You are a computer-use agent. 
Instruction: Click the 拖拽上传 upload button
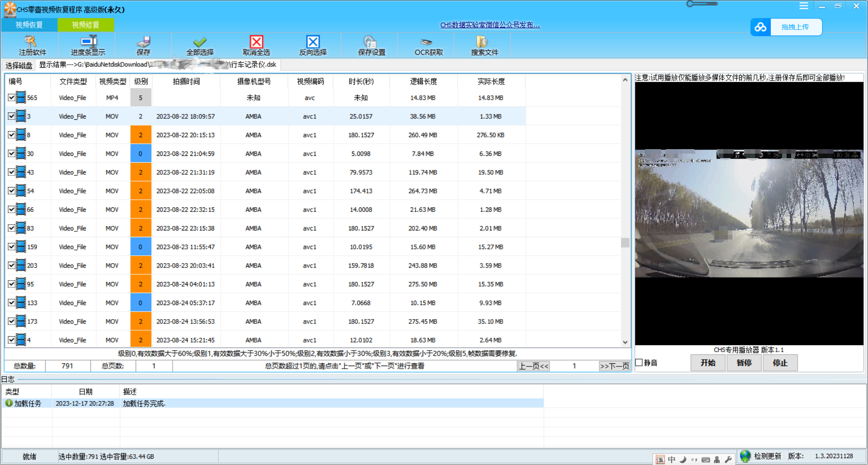(x=796, y=27)
